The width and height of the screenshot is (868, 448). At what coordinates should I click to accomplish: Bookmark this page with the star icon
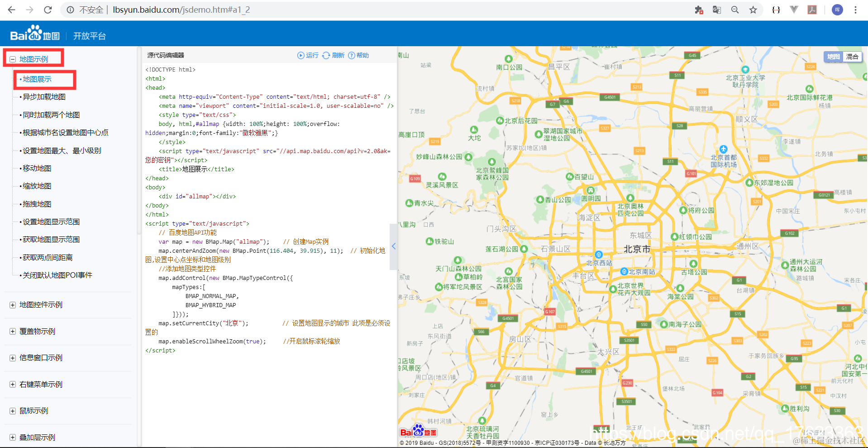pos(753,10)
